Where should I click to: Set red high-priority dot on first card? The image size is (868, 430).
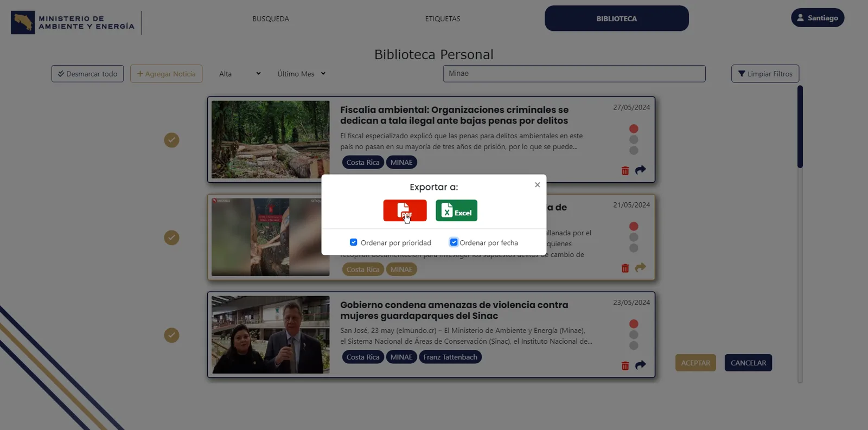[634, 129]
